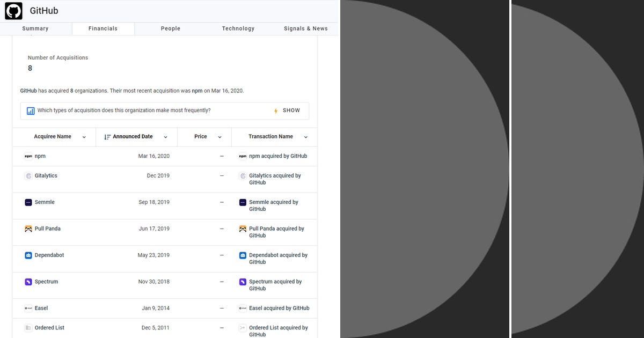Open the People tab

(171, 28)
